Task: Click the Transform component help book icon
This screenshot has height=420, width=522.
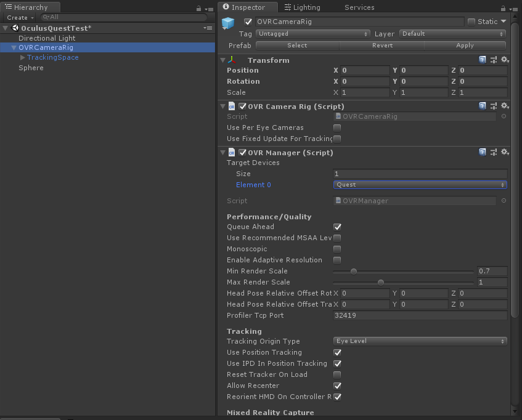Action: pyautogui.click(x=483, y=60)
